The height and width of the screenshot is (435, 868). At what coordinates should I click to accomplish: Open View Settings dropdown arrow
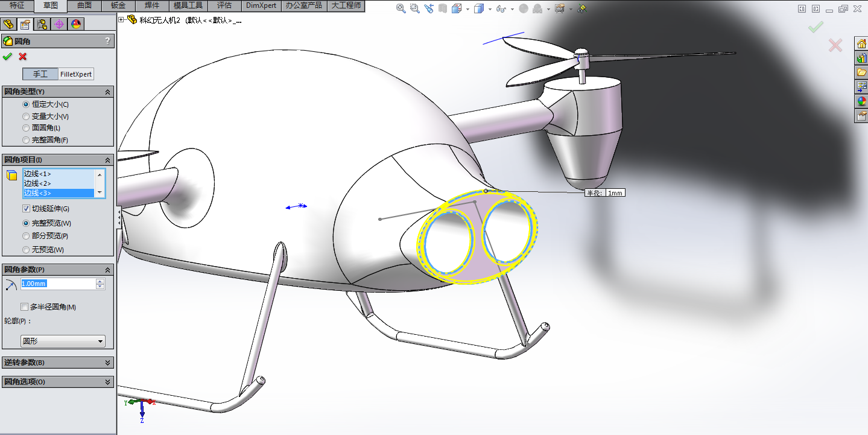[x=570, y=9]
